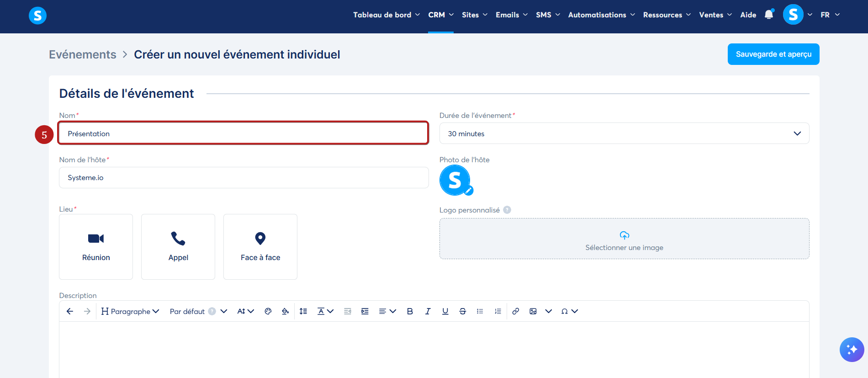Apply italic formatting
Image resolution: width=868 pixels, height=378 pixels.
click(x=428, y=311)
